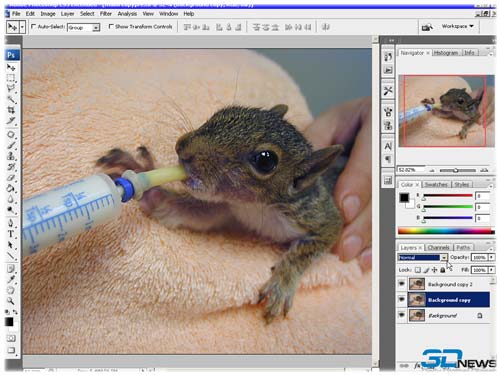Open the Character panel icon in dock
500x375 pixels.
tap(388, 146)
